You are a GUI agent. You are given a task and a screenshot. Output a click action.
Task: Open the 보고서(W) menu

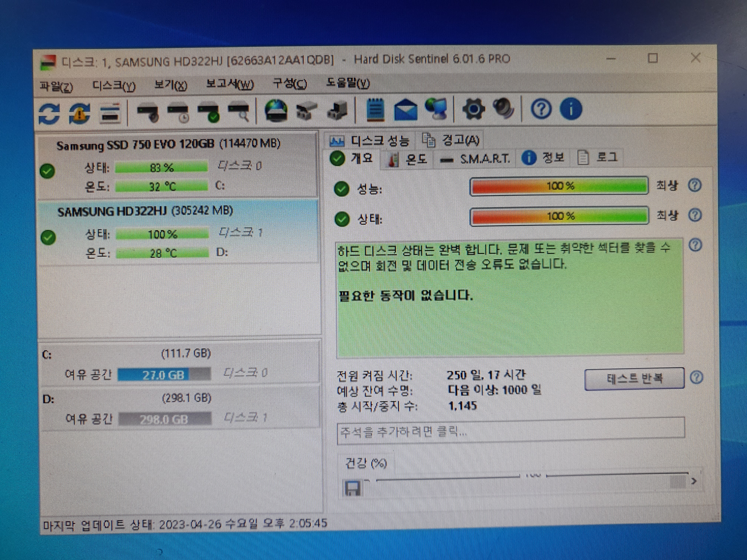pyautogui.click(x=230, y=84)
